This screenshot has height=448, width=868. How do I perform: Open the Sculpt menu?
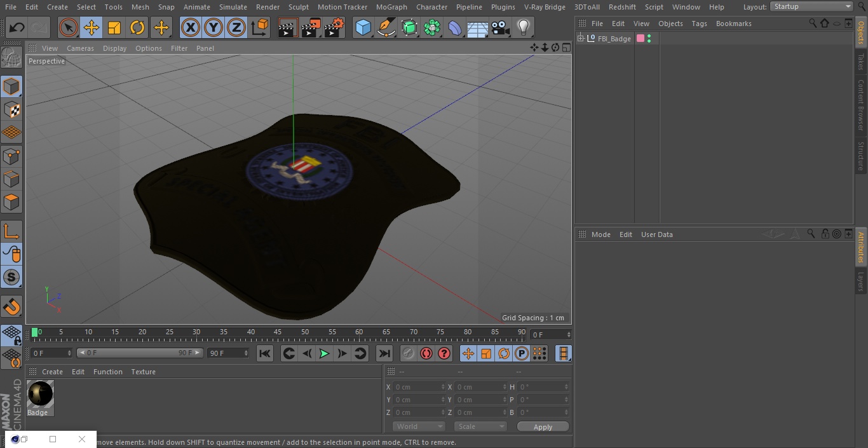click(x=298, y=7)
